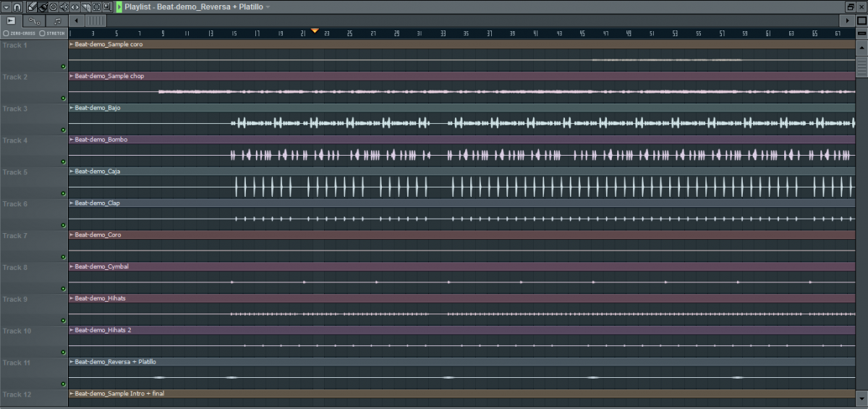868x409 pixels.
Task: Switch to the automation clips tab
Action: [34, 20]
